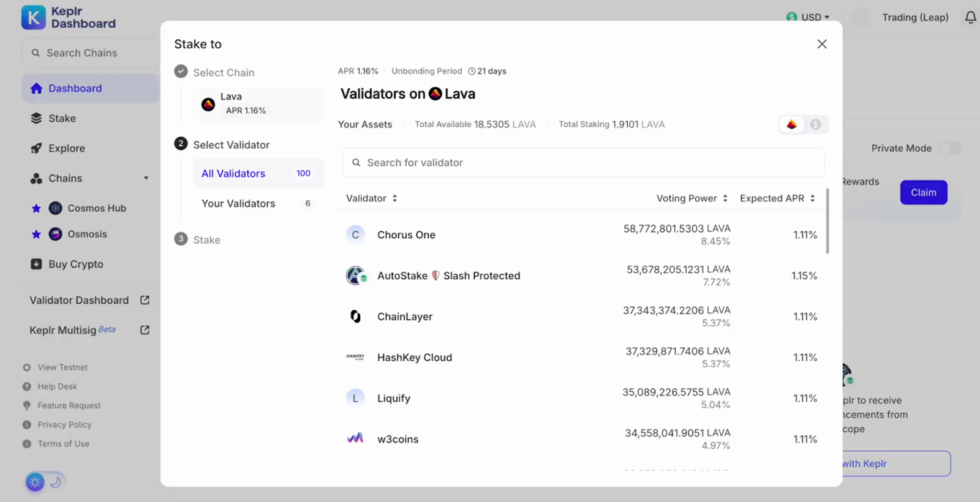Click the Chorus One validator avatar

click(x=355, y=234)
